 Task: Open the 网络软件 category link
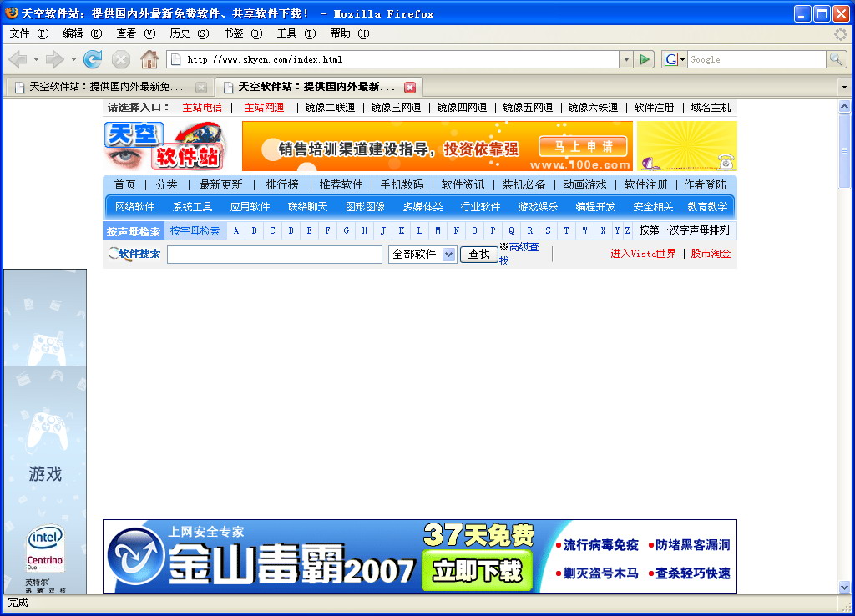coord(134,207)
